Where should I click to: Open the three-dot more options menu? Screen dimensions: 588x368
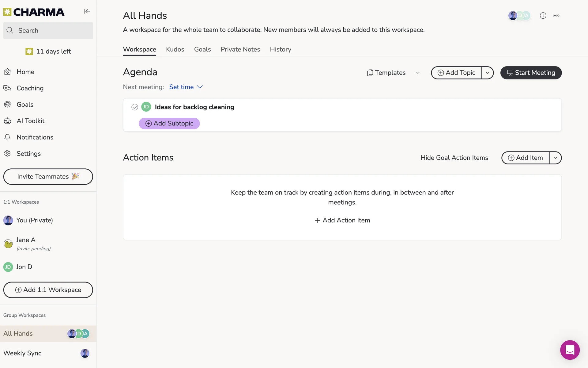click(556, 16)
